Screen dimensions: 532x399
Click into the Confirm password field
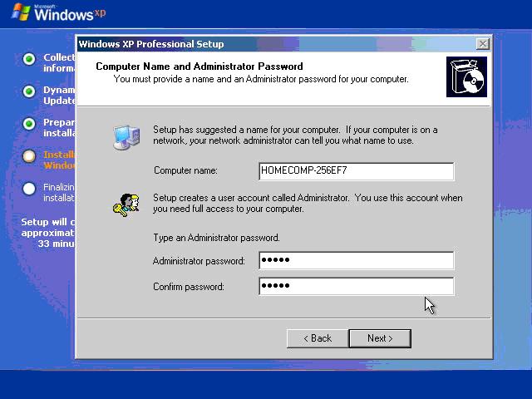tap(357, 286)
